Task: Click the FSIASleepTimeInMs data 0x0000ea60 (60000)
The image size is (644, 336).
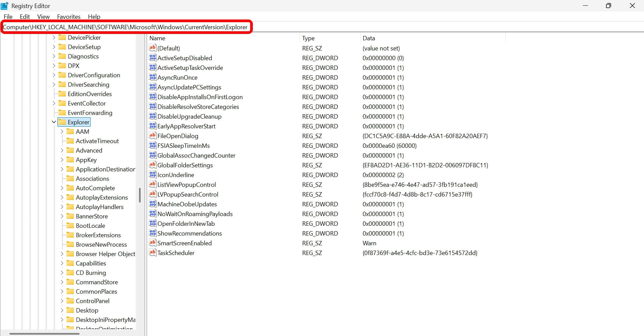Action: tap(389, 145)
